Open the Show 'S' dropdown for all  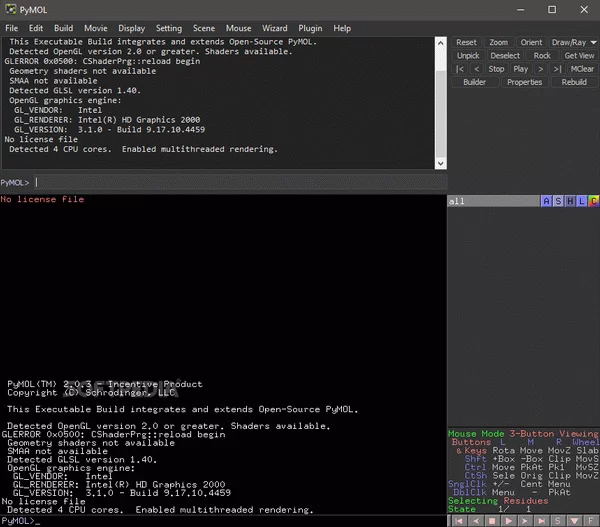pyautogui.click(x=557, y=201)
